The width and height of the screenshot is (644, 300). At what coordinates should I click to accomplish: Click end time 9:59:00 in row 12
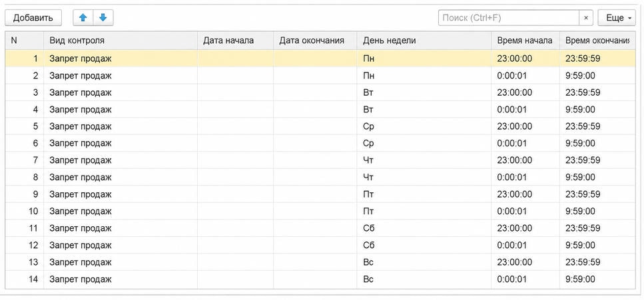point(597,245)
